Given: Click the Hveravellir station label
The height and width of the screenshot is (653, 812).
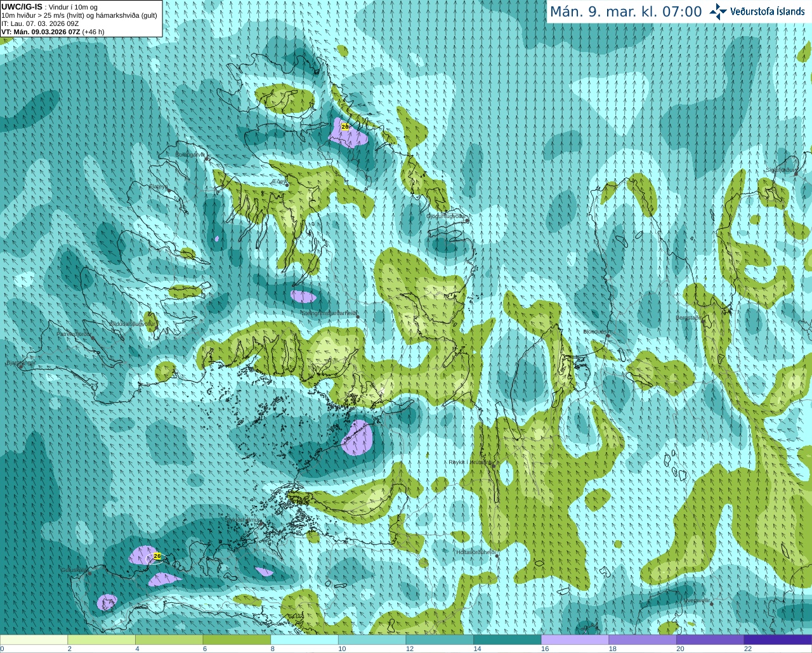Looking at the screenshot, I should click(x=697, y=600).
